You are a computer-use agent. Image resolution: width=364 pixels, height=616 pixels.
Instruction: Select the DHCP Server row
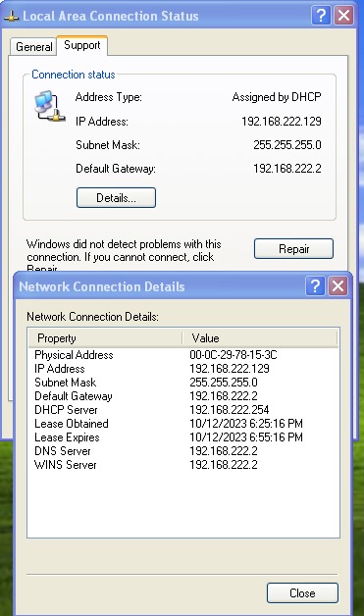[183, 410]
